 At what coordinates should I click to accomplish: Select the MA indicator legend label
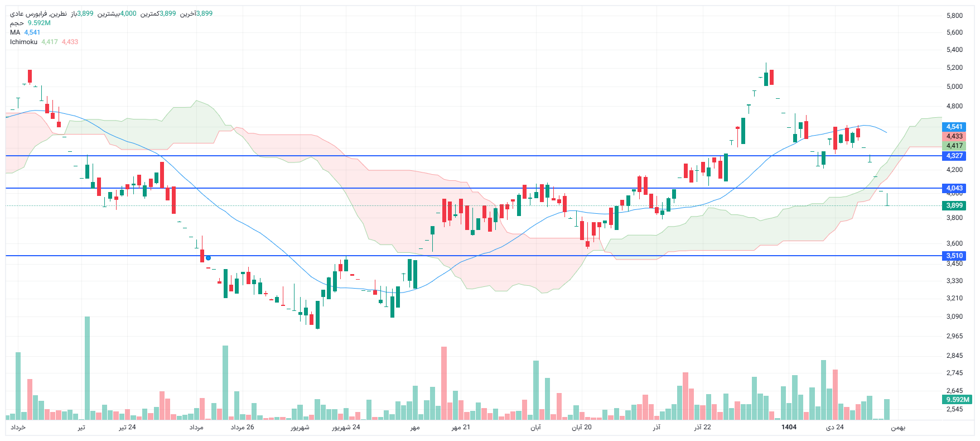[15, 32]
